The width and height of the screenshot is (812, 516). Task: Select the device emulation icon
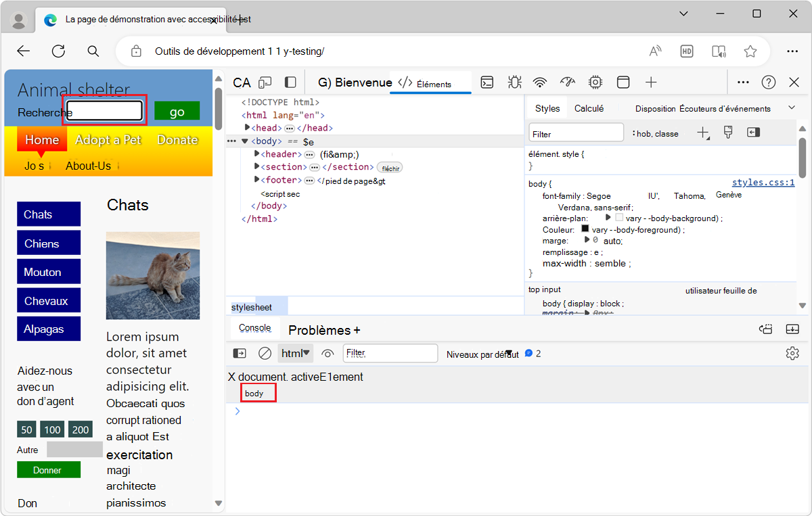pos(265,82)
